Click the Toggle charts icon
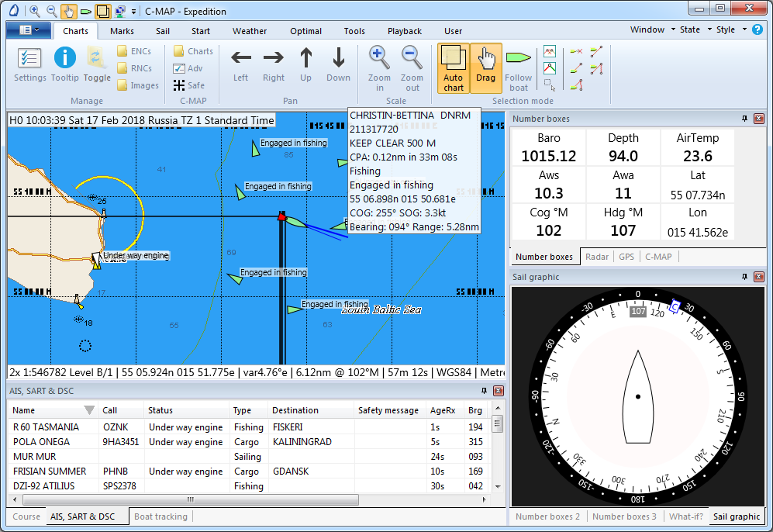Image resolution: width=773 pixels, height=532 pixels. [97, 64]
